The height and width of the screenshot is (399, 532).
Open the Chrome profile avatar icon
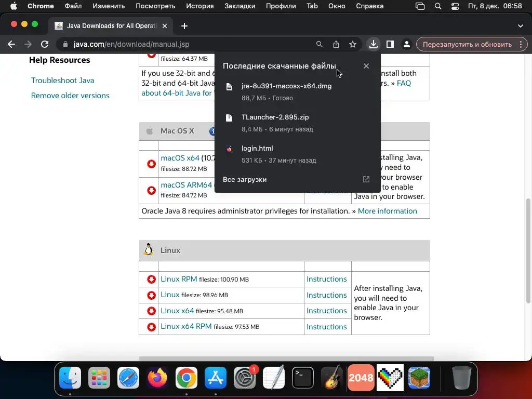406,44
